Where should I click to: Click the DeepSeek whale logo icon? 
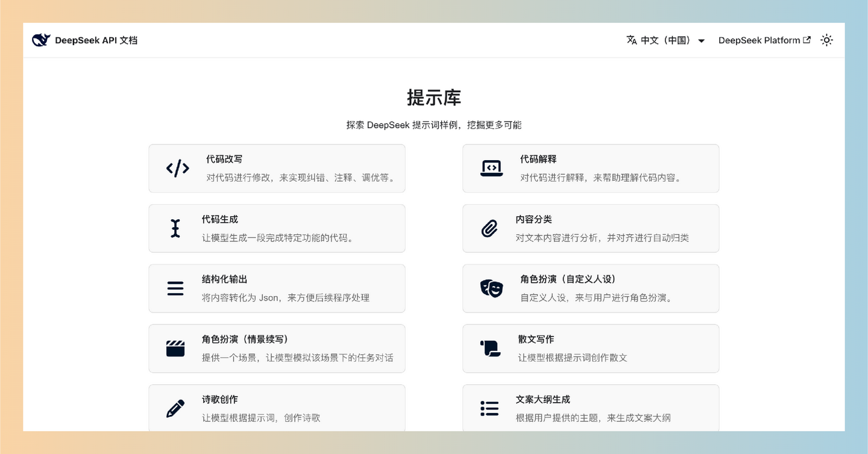(x=41, y=40)
